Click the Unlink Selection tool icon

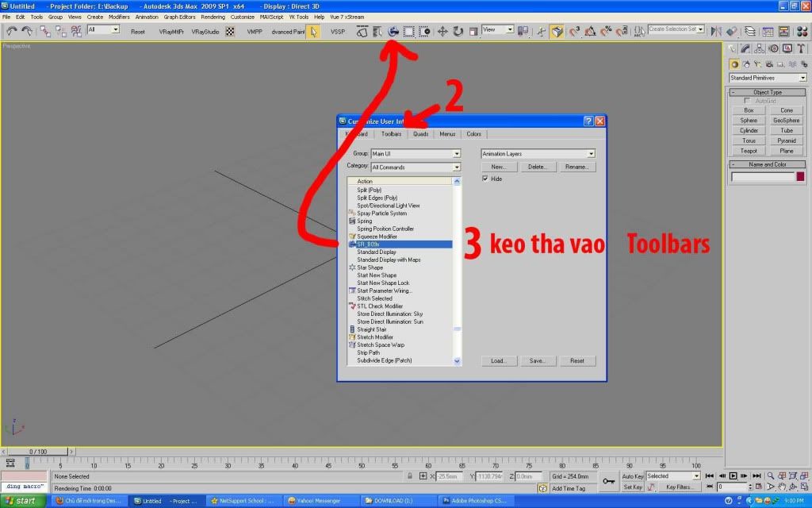pos(60,32)
